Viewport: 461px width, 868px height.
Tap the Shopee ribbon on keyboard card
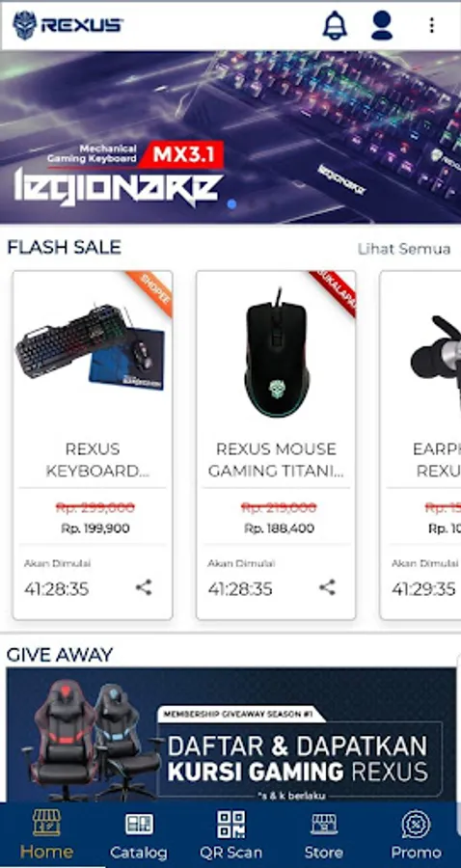pyautogui.click(x=149, y=294)
